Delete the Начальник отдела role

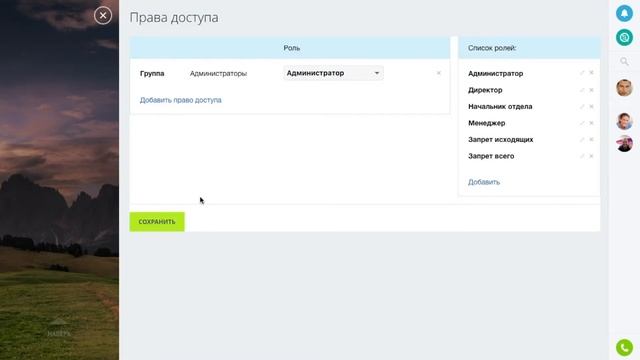point(591,107)
